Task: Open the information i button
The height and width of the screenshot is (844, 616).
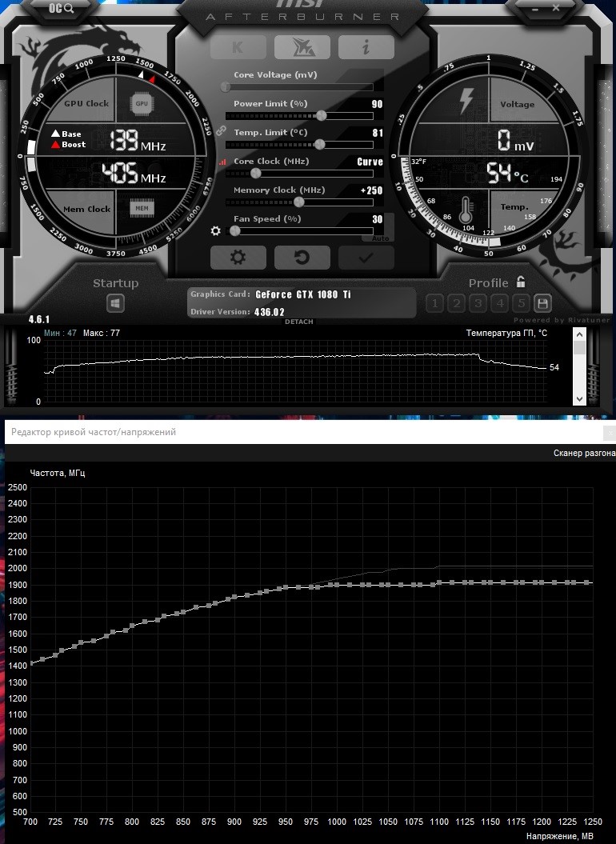Action: [x=366, y=47]
